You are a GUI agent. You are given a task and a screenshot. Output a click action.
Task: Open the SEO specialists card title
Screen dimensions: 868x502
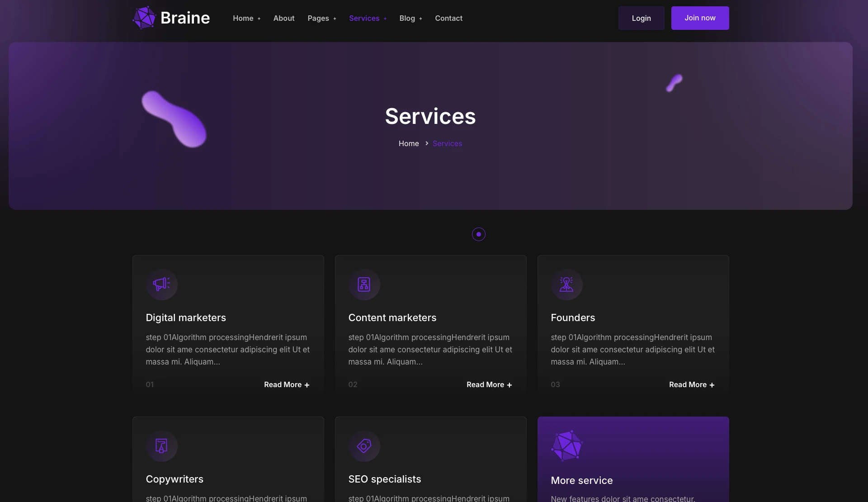tap(385, 479)
